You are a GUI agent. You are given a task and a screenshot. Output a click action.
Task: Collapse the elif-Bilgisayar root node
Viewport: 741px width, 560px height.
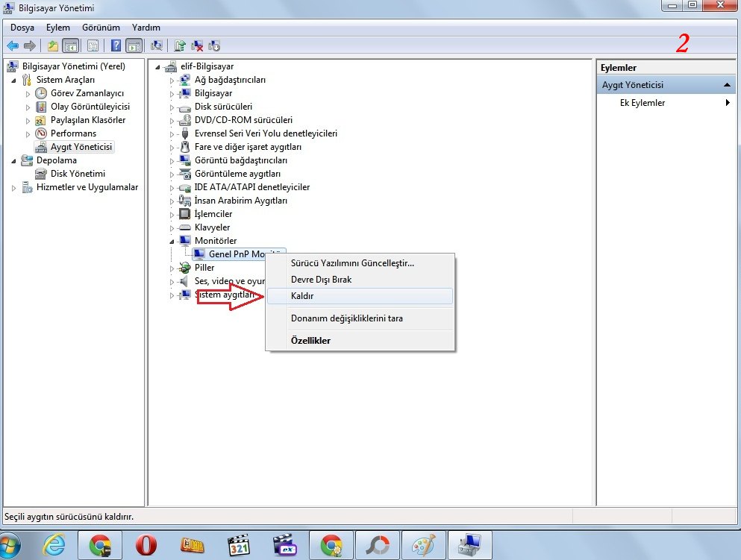[x=158, y=67]
